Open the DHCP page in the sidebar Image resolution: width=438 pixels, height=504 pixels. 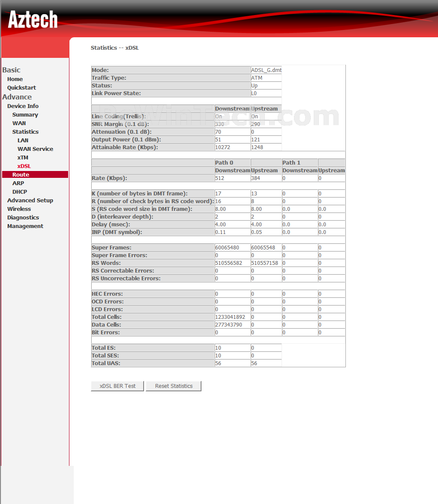coord(20,192)
